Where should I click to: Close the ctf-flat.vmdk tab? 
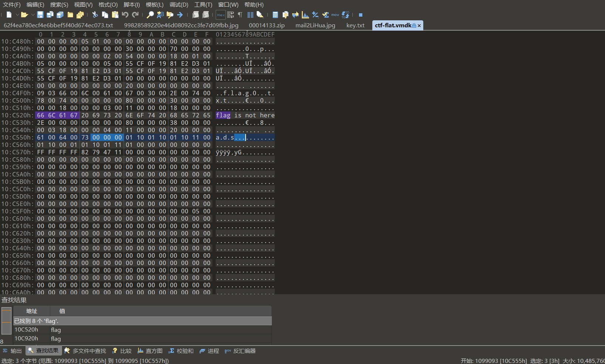(419, 25)
